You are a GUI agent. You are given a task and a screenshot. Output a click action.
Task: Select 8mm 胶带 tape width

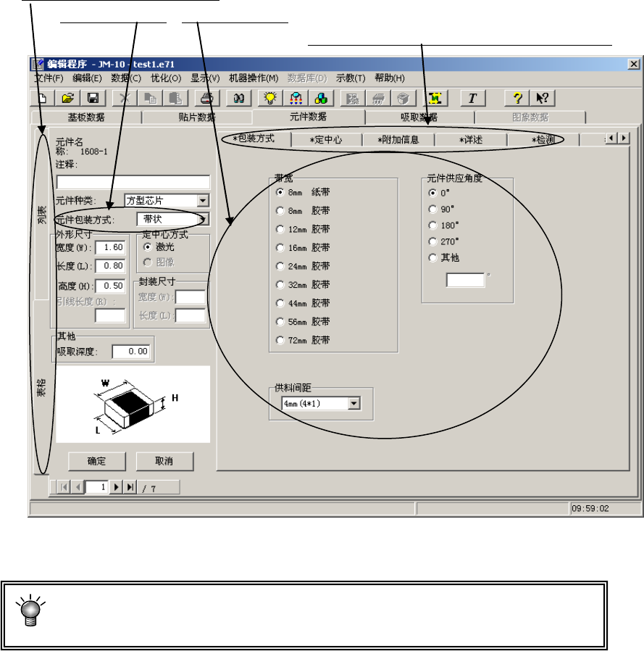[303, 211]
